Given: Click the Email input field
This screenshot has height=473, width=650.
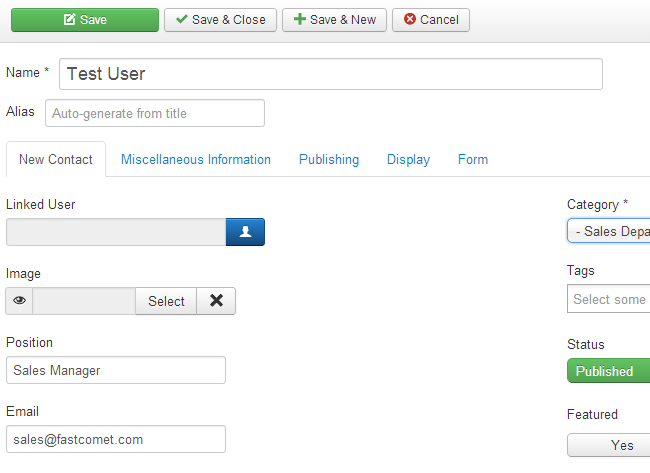Looking at the screenshot, I should (116, 439).
